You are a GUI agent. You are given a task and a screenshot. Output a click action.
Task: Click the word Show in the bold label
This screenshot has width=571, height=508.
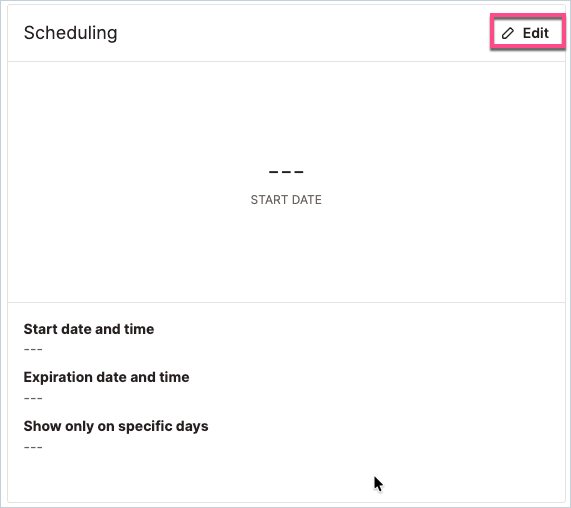coord(42,426)
